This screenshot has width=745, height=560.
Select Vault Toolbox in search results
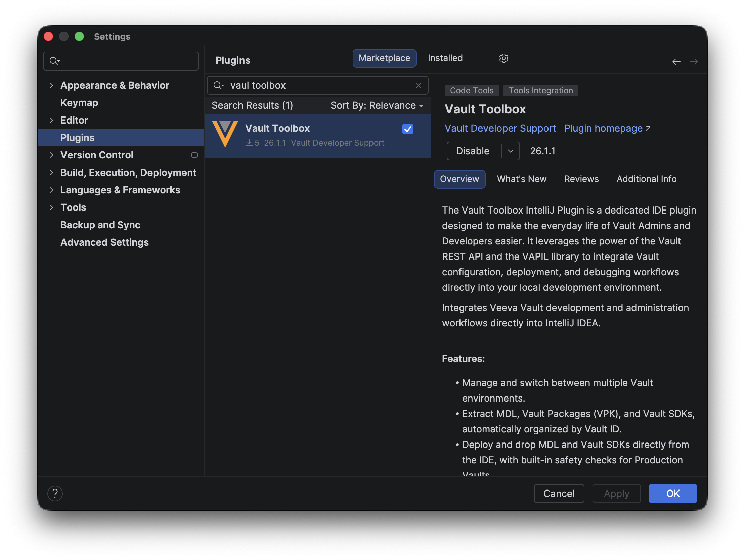[318, 136]
